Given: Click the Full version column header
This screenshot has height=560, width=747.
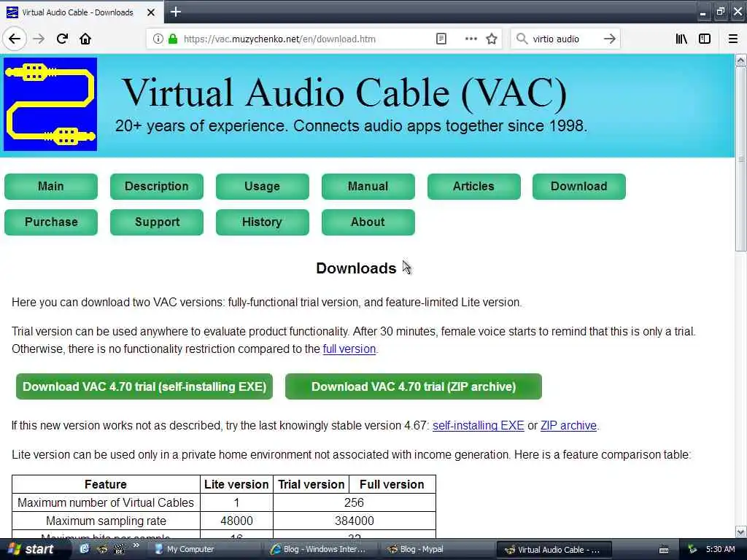Looking at the screenshot, I should coord(392,484).
